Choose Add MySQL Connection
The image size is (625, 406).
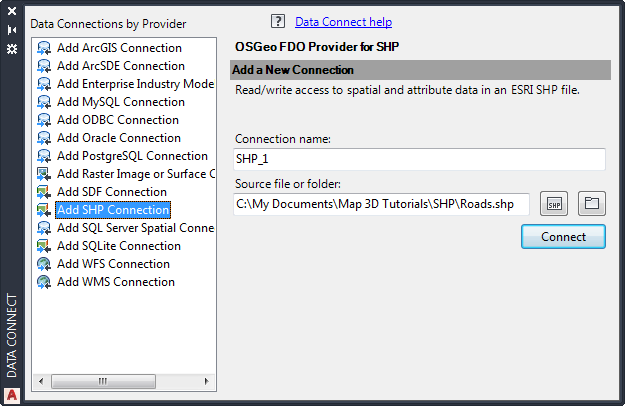tap(120, 102)
